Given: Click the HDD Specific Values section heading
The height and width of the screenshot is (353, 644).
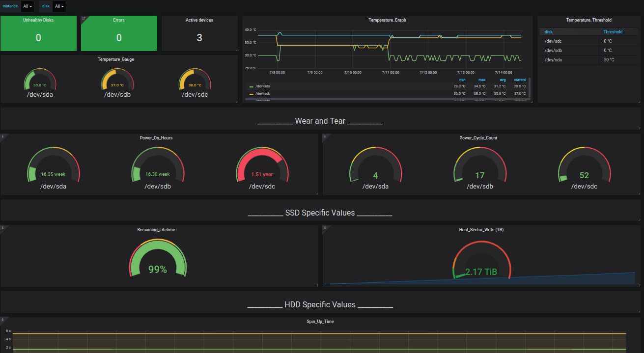Looking at the screenshot, I should pos(320,304).
